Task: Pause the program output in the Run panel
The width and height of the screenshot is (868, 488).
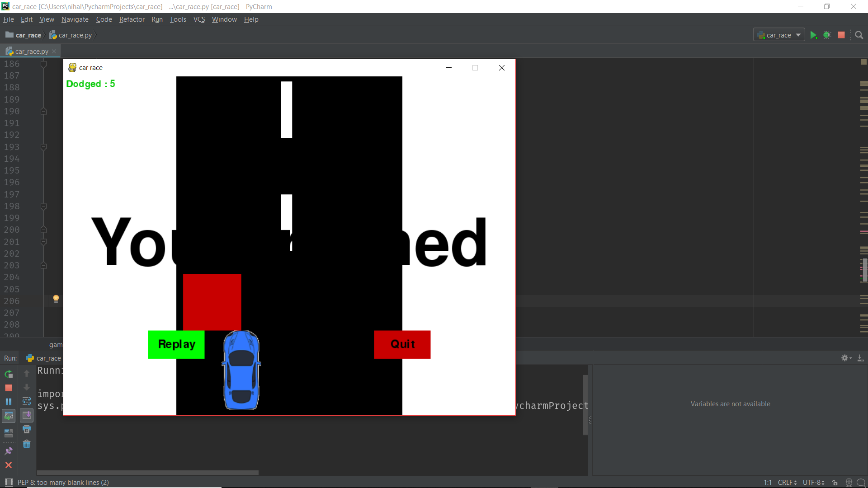Action: point(9,401)
